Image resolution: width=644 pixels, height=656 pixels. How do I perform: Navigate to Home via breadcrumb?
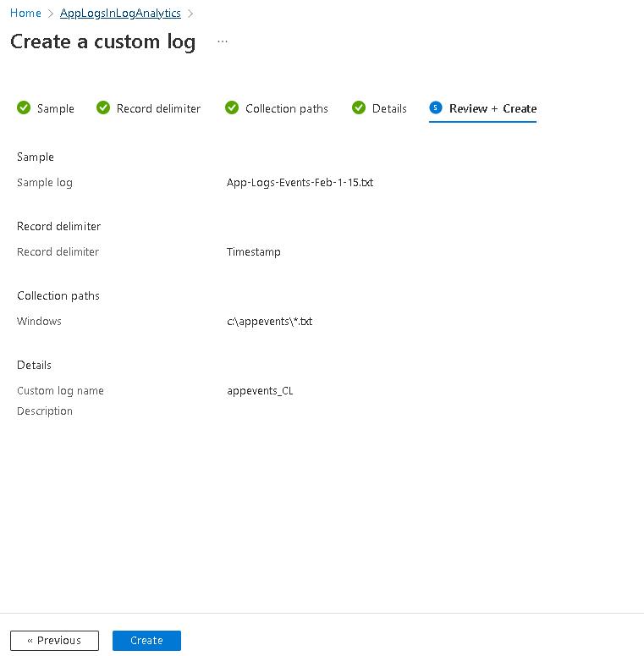pyautogui.click(x=25, y=14)
